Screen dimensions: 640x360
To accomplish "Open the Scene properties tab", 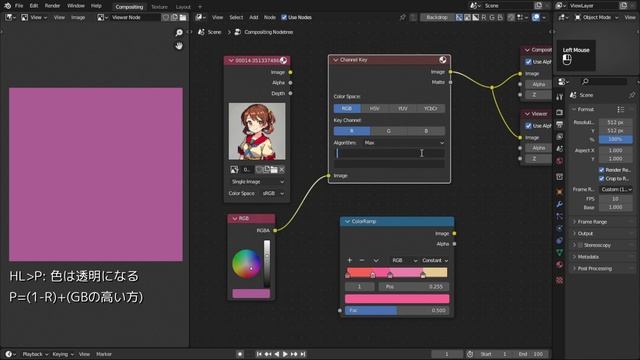I will (x=560, y=149).
